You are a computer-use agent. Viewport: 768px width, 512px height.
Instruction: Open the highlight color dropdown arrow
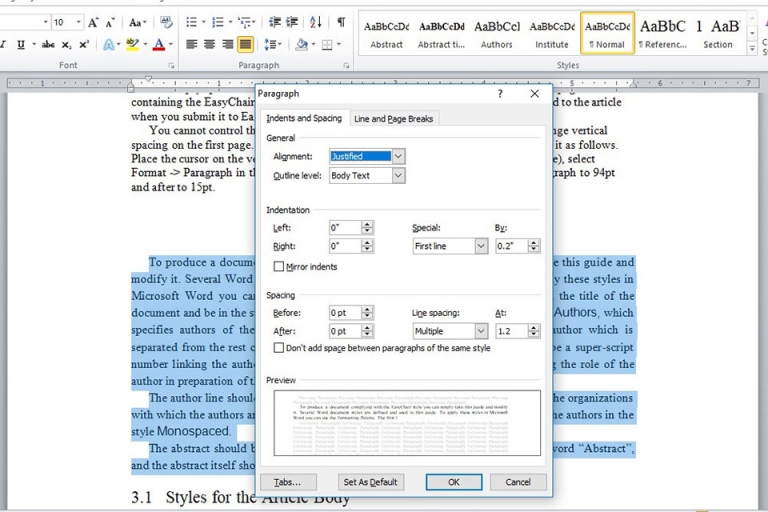(145, 45)
